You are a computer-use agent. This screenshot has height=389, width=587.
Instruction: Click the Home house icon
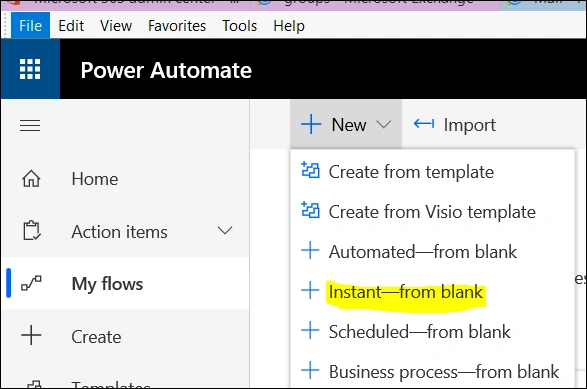[31, 179]
